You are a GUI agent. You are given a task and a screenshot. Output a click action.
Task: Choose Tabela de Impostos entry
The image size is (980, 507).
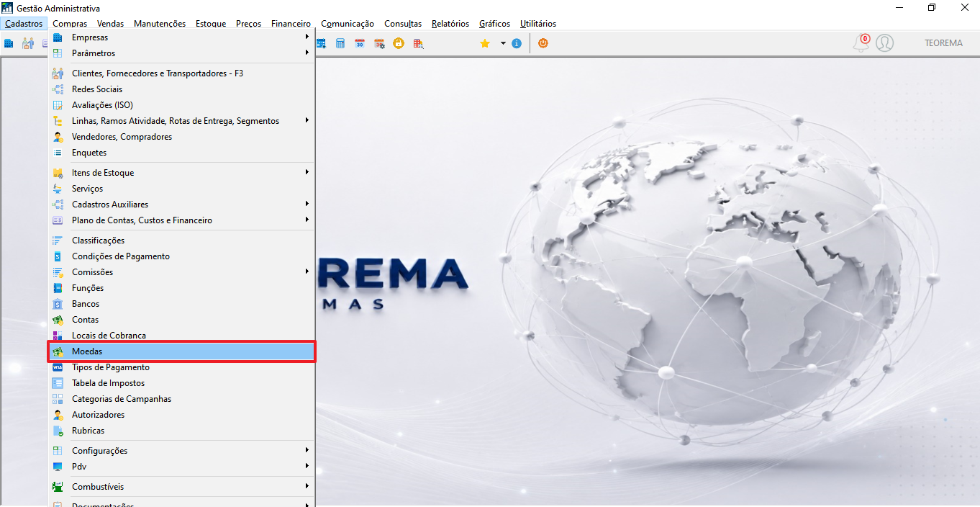click(181, 383)
